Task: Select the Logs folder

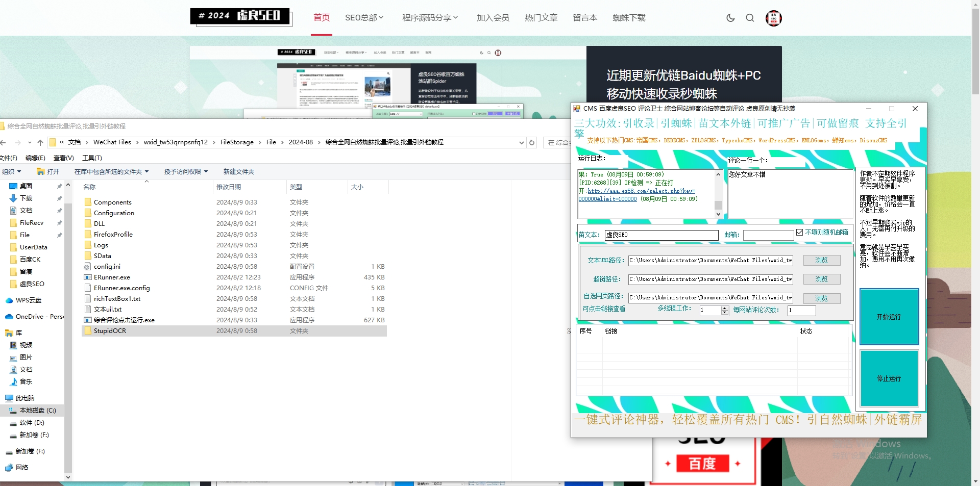Action: [x=101, y=245]
